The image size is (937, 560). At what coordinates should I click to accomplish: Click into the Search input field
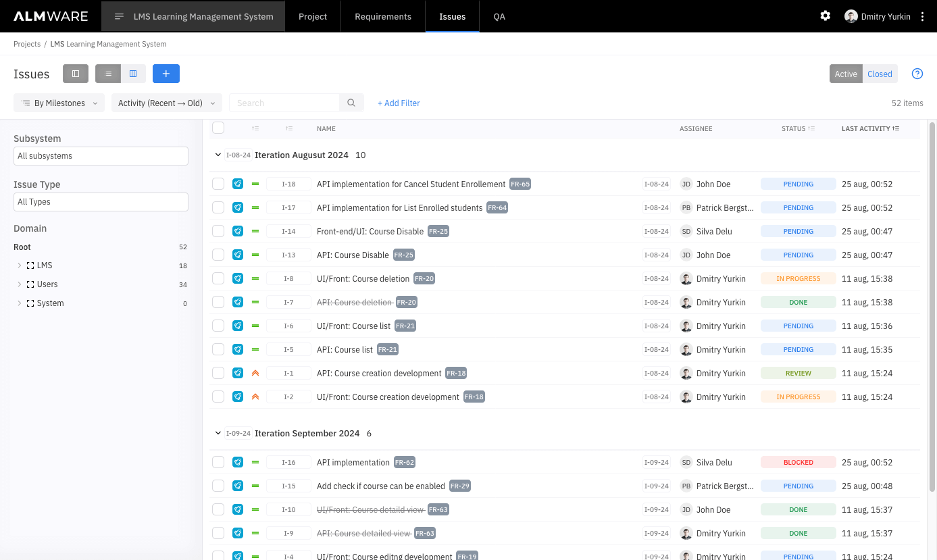(x=284, y=103)
